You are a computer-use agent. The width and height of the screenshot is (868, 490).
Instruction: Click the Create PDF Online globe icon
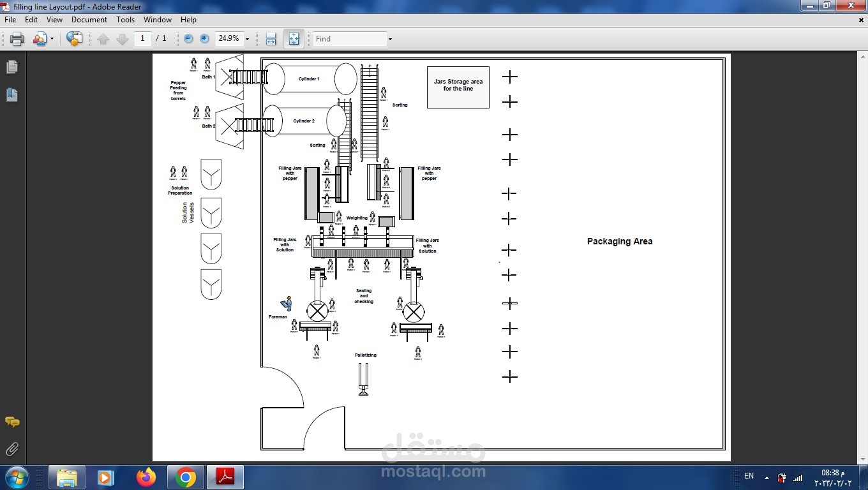pos(74,38)
